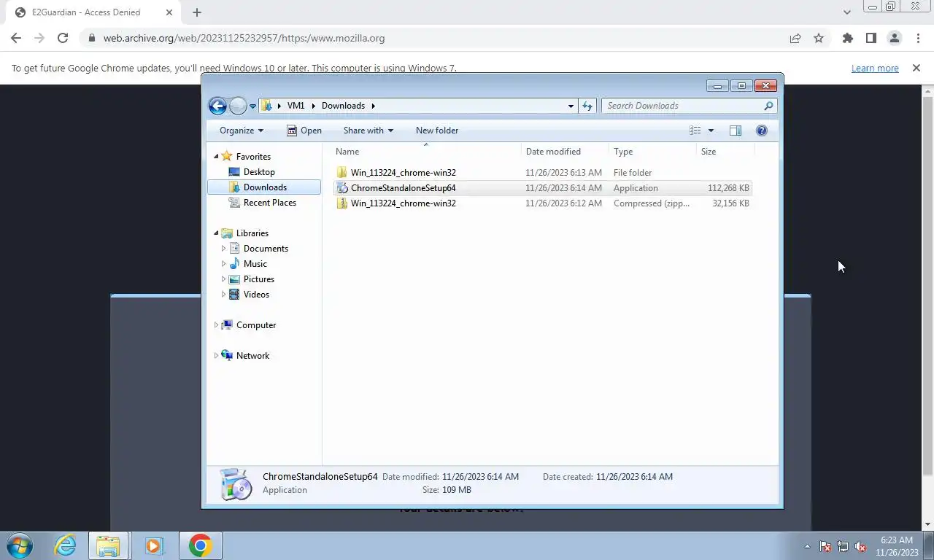This screenshot has width=934, height=560.
Task: Click the Chrome browser back arrow
Action: tap(16, 38)
